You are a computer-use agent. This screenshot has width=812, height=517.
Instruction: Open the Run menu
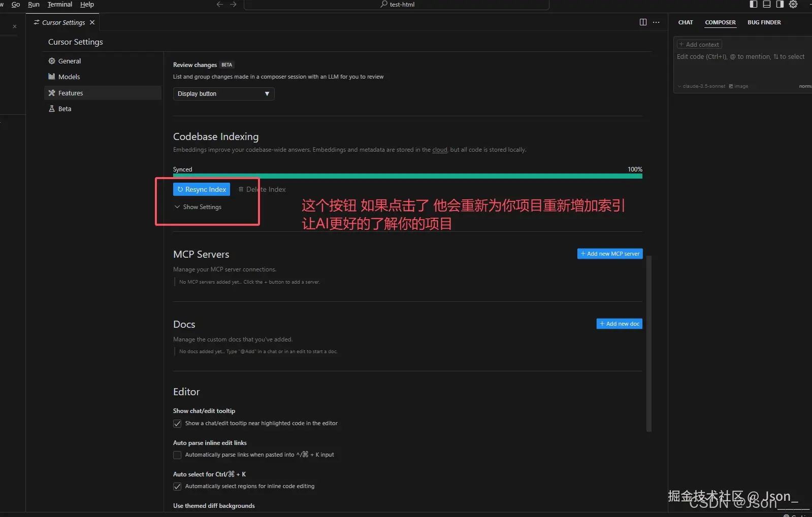pos(34,4)
